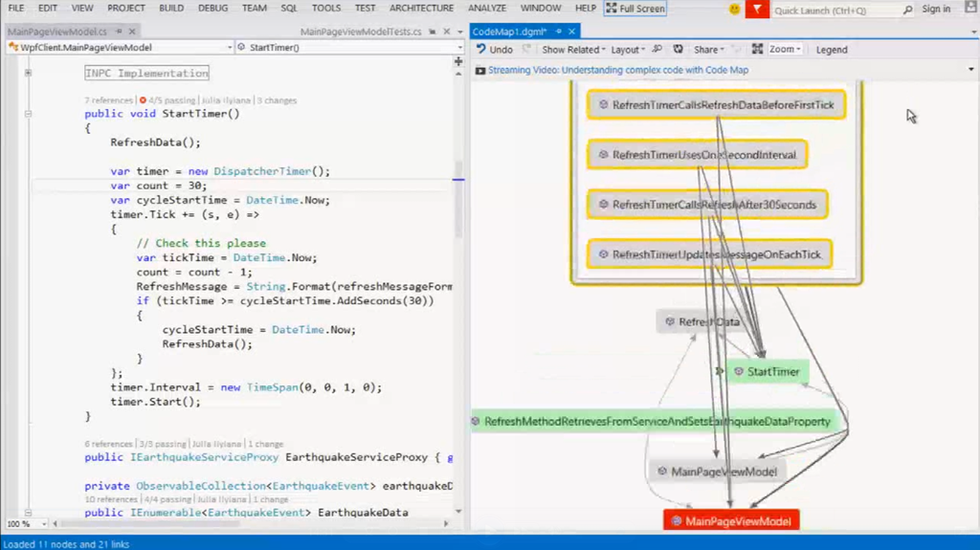The height and width of the screenshot is (550, 980).
Task: Select the RefreshTimerCallsRefreshAfter30Seconds node
Action: (707, 205)
